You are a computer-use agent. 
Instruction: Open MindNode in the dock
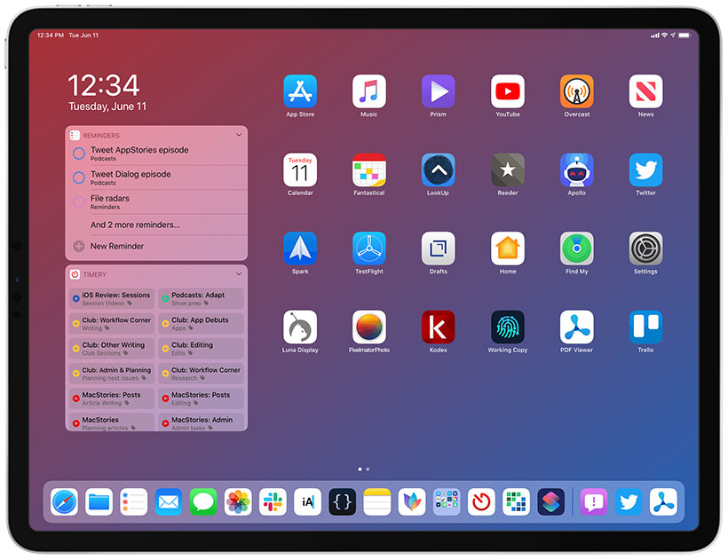click(x=412, y=502)
